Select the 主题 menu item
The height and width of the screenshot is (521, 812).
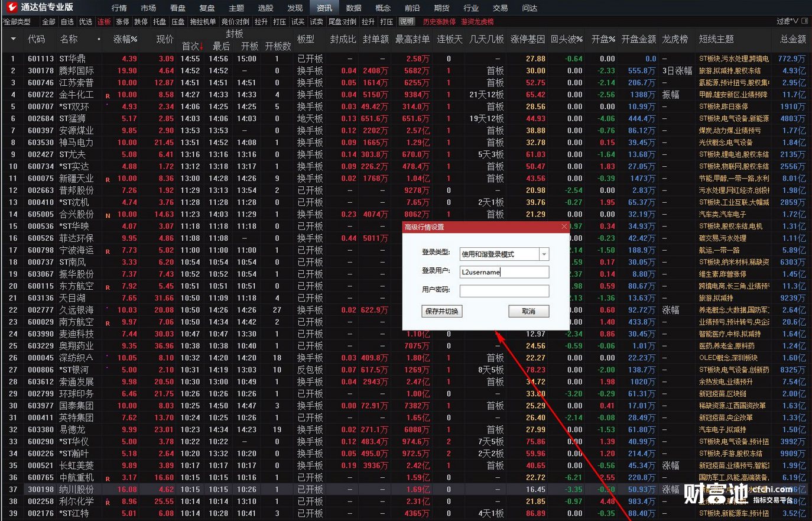coord(236,8)
